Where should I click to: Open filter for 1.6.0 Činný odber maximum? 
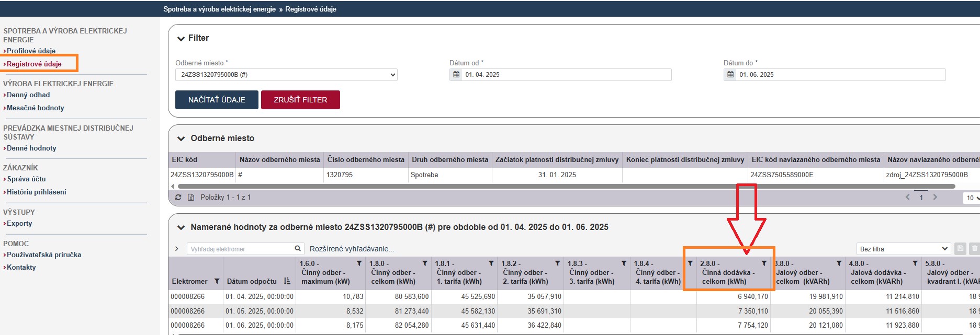(x=359, y=263)
